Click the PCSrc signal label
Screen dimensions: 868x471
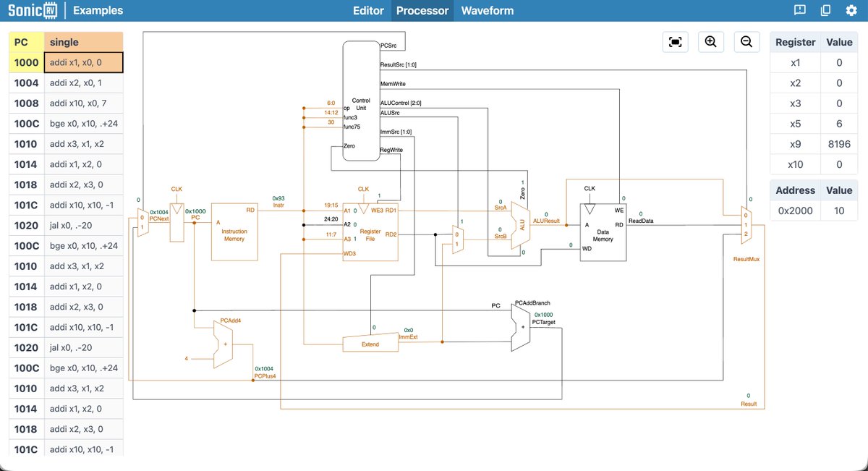[x=388, y=46]
